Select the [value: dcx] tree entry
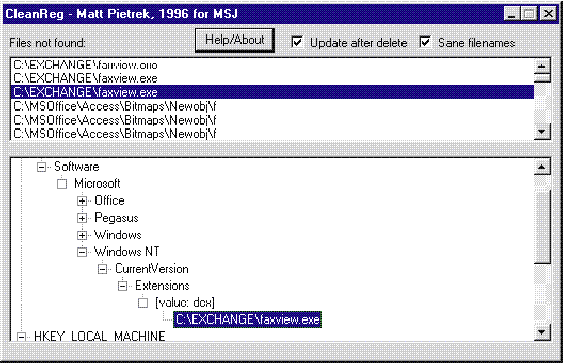564x363 pixels. (x=185, y=303)
